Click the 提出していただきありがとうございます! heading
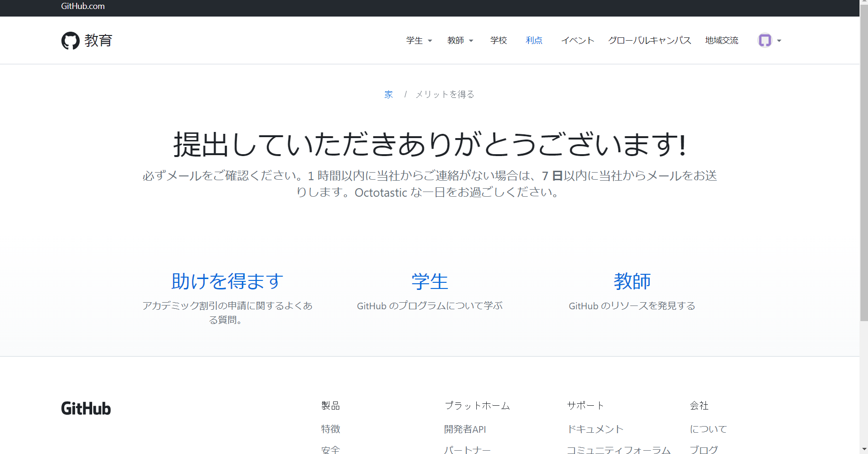The height and width of the screenshot is (454, 868). click(430, 144)
